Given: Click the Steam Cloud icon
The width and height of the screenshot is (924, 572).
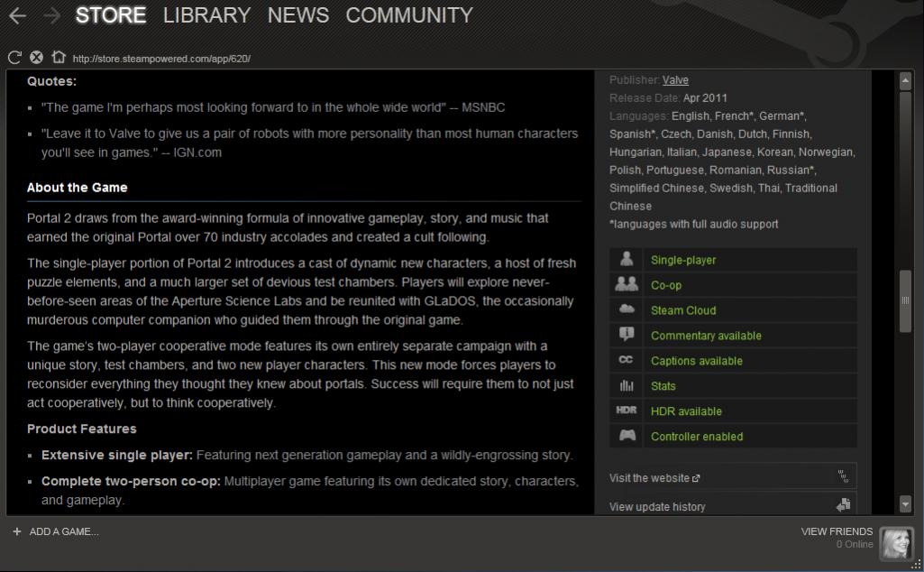Looking at the screenshot, I should point(627,309).
